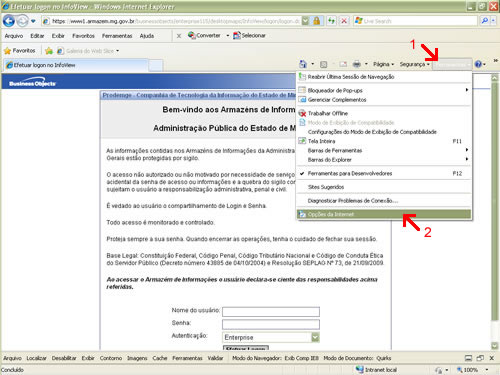The width and height of the screenshot is (500, 375).
Task: Click the Efetuar Logon button
Action: pos(246,348)
